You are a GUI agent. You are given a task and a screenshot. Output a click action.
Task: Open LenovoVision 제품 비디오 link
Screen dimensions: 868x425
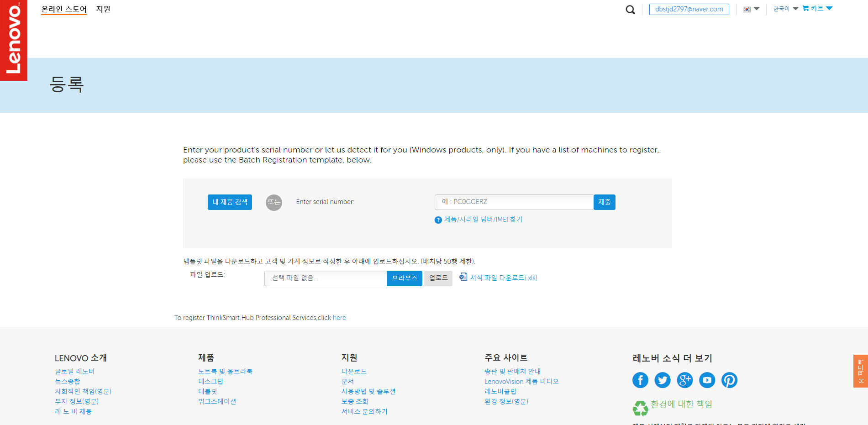click(521, 382)
